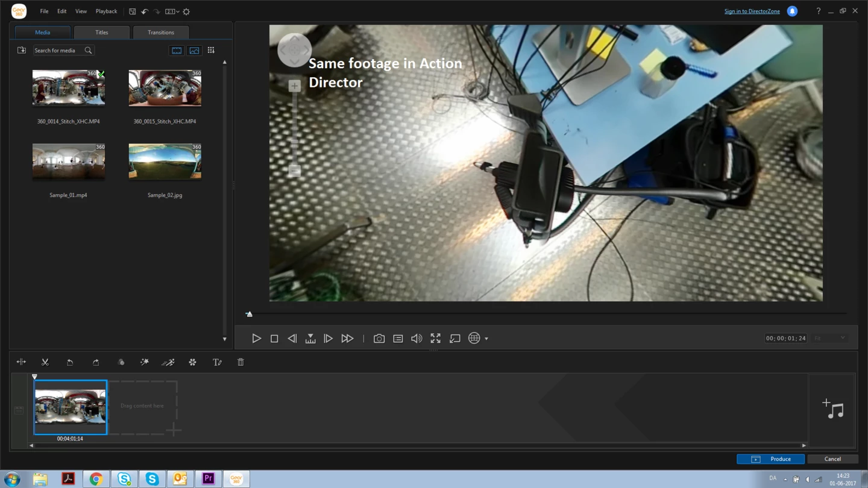This screenshot has width=868, height=488.
Task: Delete the selected clip with the trash icon
Action: click(x=241, y=362)
